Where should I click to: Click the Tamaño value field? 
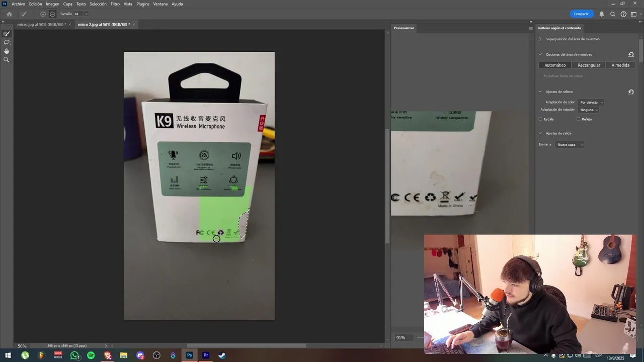78,14
